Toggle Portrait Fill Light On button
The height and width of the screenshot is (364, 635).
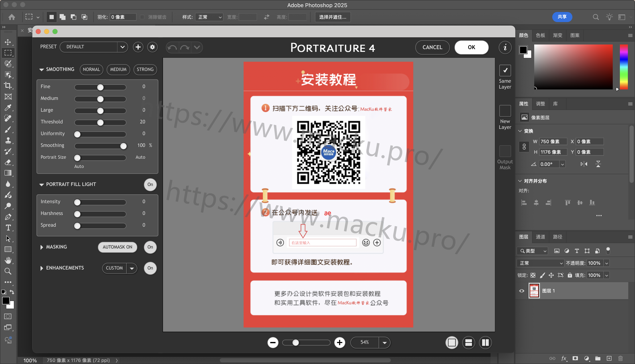point(150,185)
